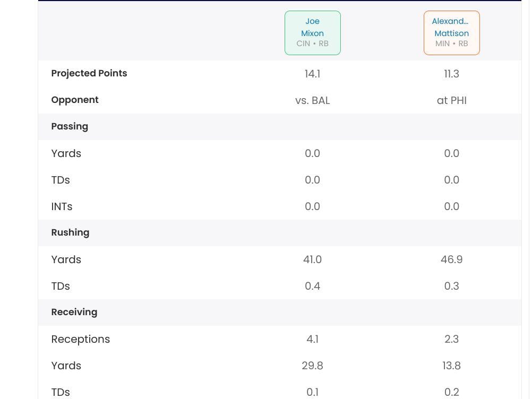Click Mattison's 2.3 receptions value
The width and height of the screenshot is (532, 399).
451,339
